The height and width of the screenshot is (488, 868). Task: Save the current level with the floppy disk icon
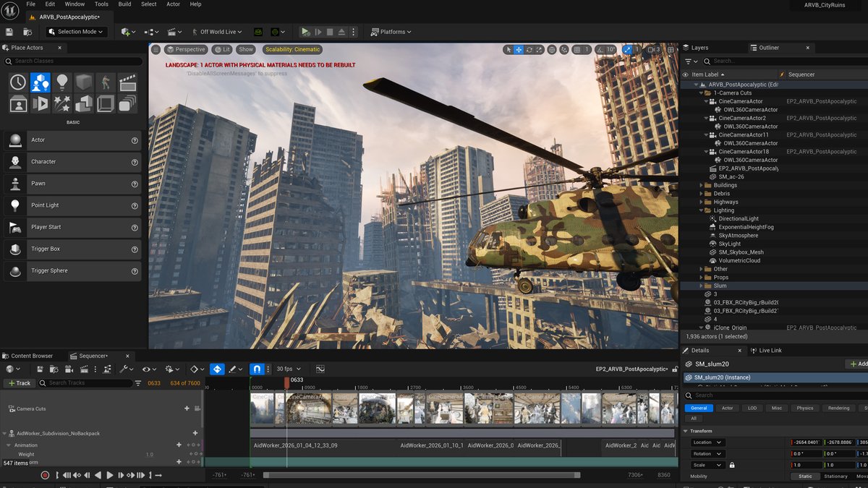9,32
